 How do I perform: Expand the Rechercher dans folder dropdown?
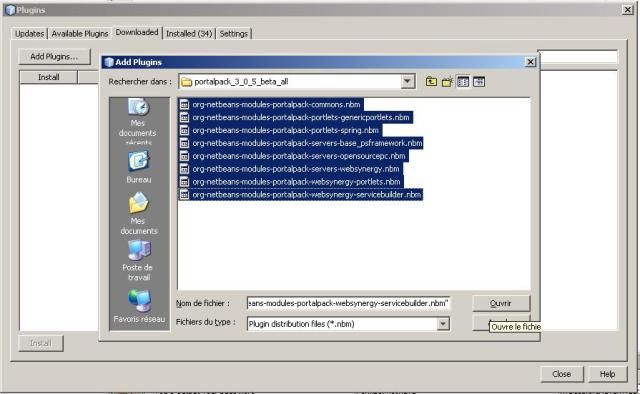point(407,82)
